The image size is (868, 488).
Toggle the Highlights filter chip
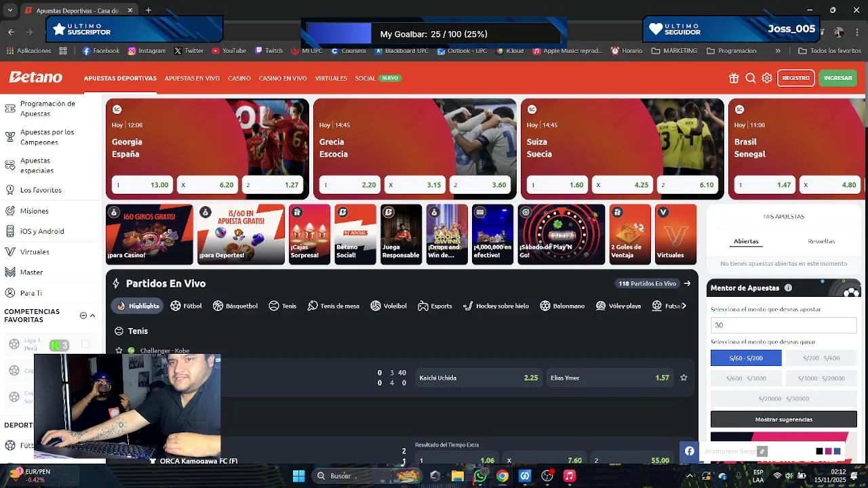[138, 306]
